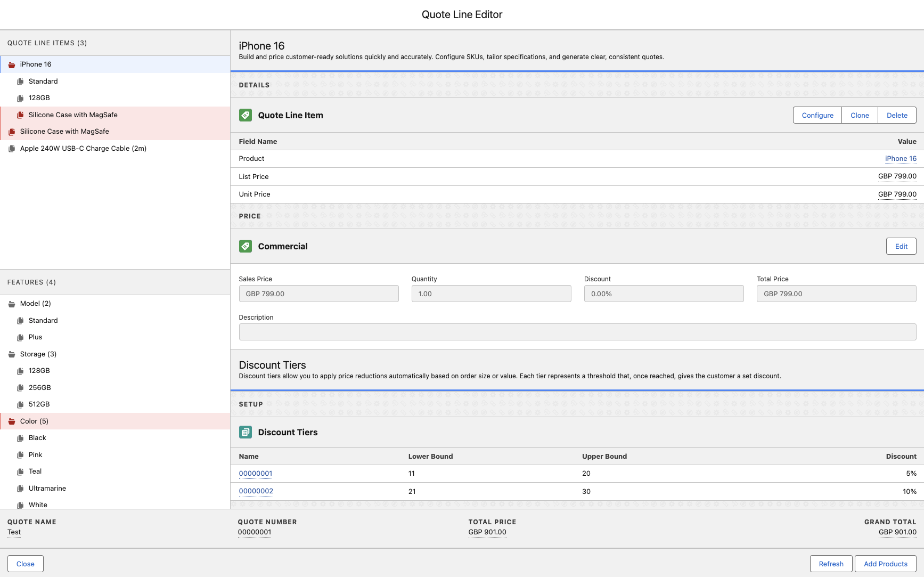This screenshot has width=924, height=577.
Task: Select the Plus model option
Action: coord(35,337)
